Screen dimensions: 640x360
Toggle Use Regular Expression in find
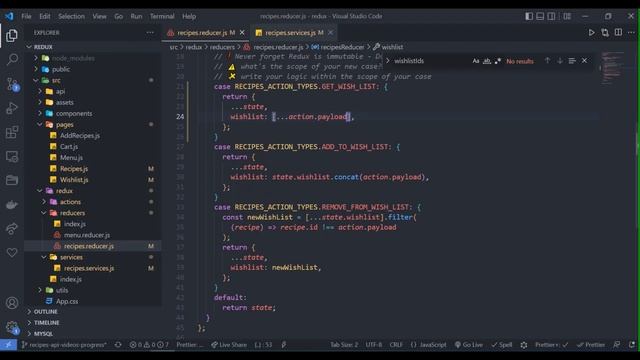click(x=498, y=61)
